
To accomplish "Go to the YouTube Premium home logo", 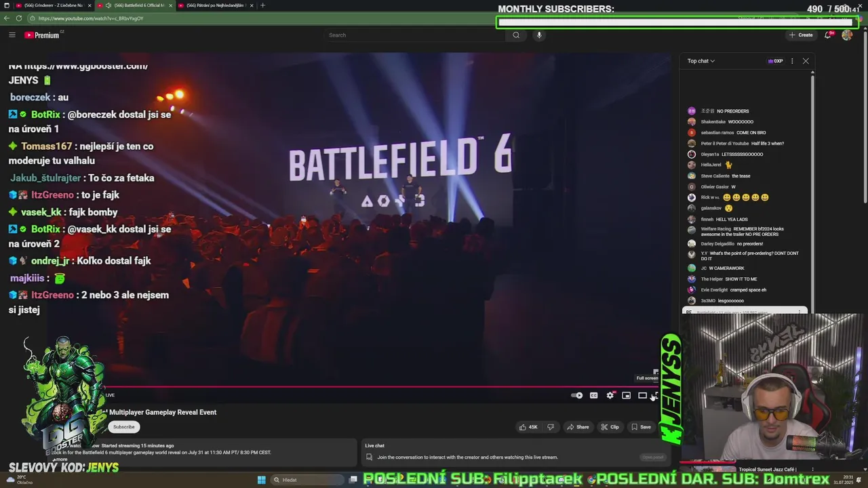I will 43,35.
